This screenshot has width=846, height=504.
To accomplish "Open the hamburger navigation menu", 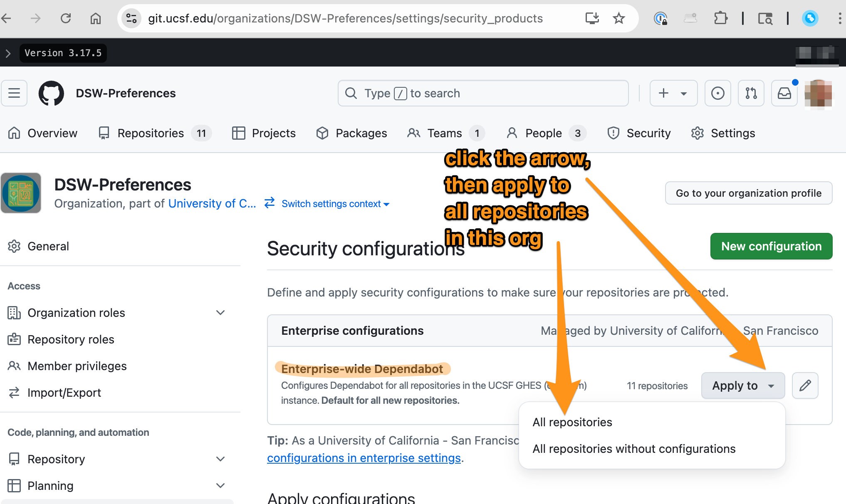I will [x=14, y=93].
